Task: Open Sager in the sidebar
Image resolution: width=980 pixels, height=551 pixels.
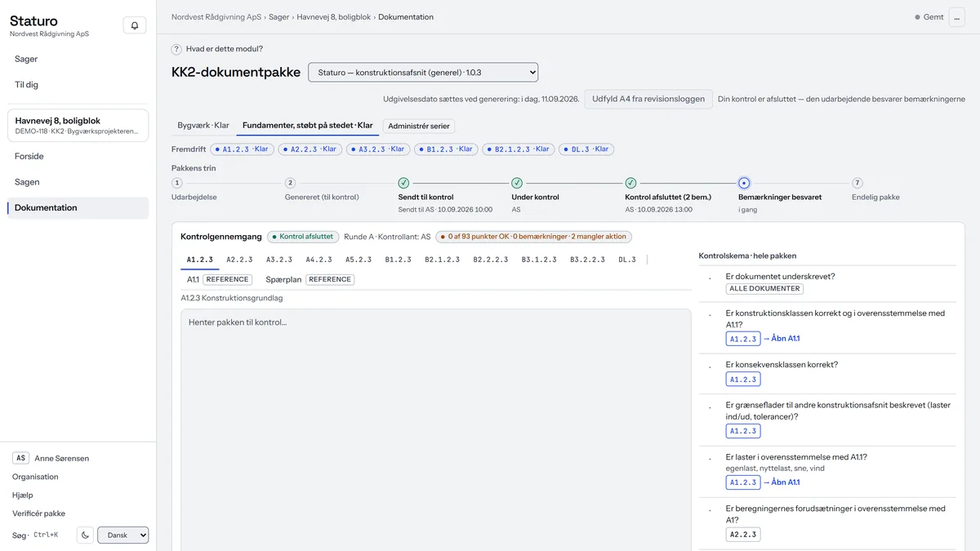Action: pyautogui.click(x=78, y=59)
